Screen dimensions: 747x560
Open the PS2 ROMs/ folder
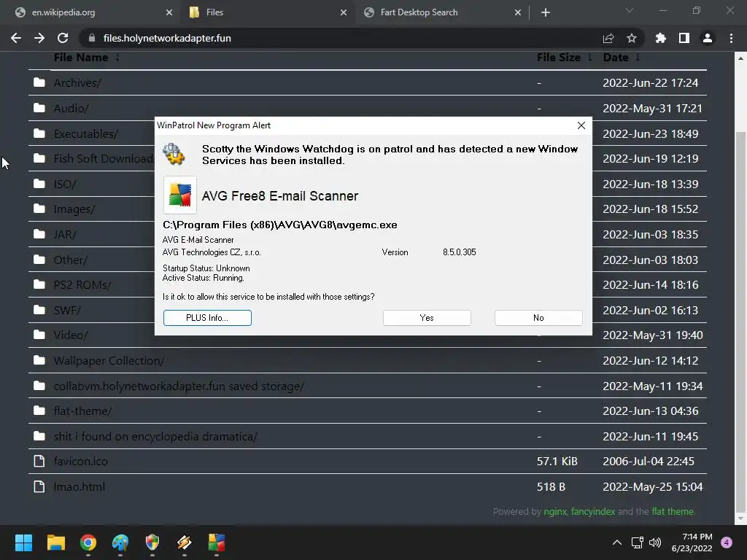pos(82,285)
